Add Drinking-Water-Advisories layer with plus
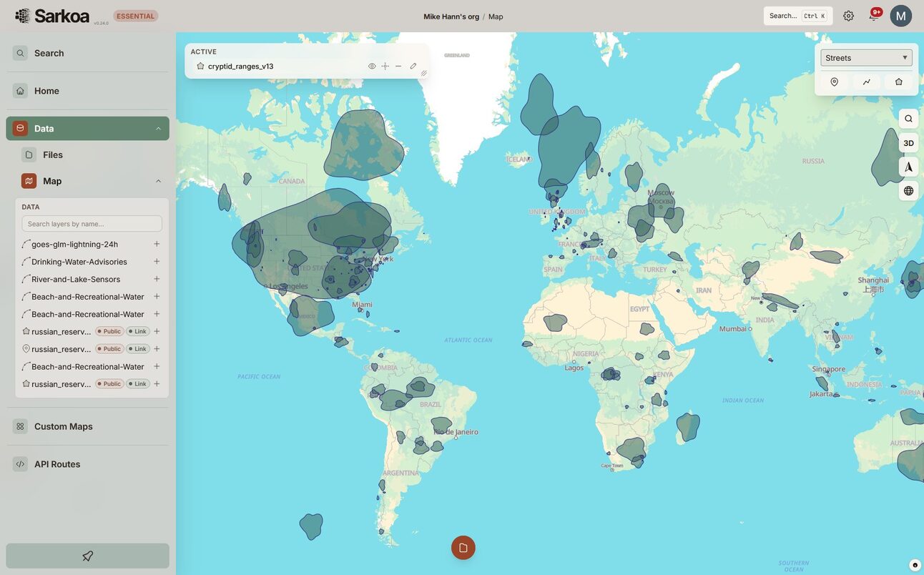The image size is (924, 575). pos(157,262)
